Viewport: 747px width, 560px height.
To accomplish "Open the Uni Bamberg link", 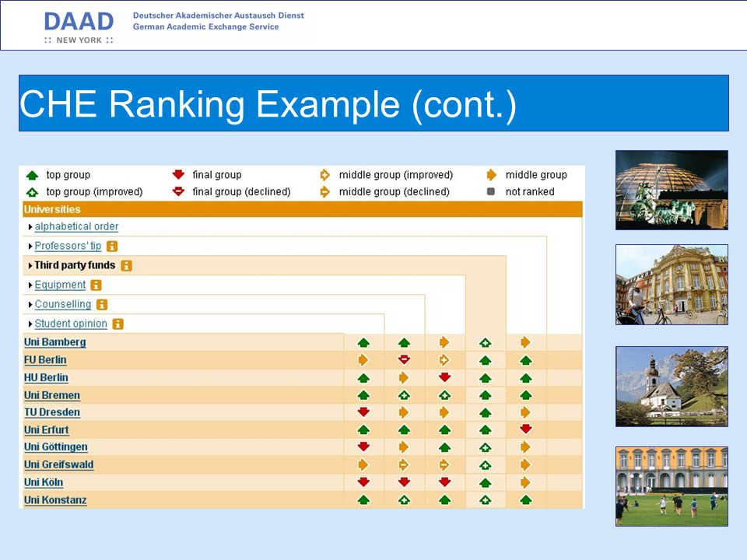I will (55, 342).
